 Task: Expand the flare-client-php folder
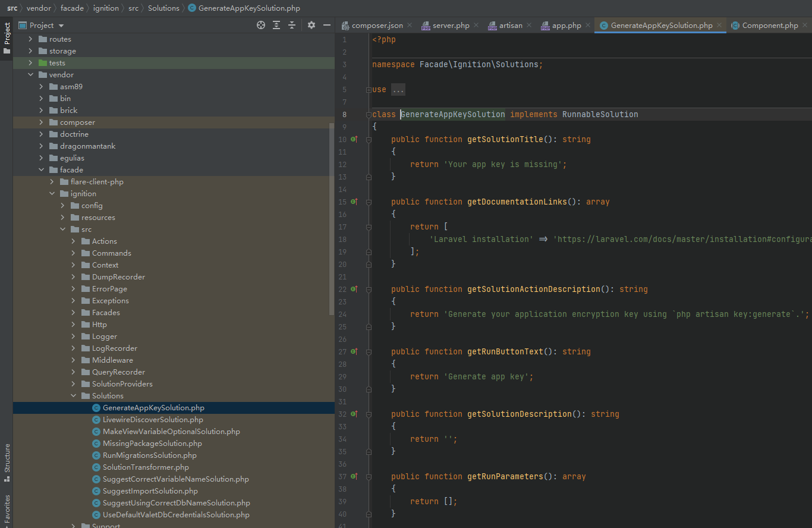tap(52, 182)
